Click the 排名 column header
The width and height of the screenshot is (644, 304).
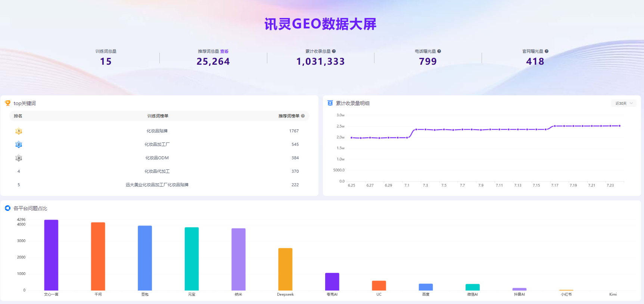pos(18,116)
